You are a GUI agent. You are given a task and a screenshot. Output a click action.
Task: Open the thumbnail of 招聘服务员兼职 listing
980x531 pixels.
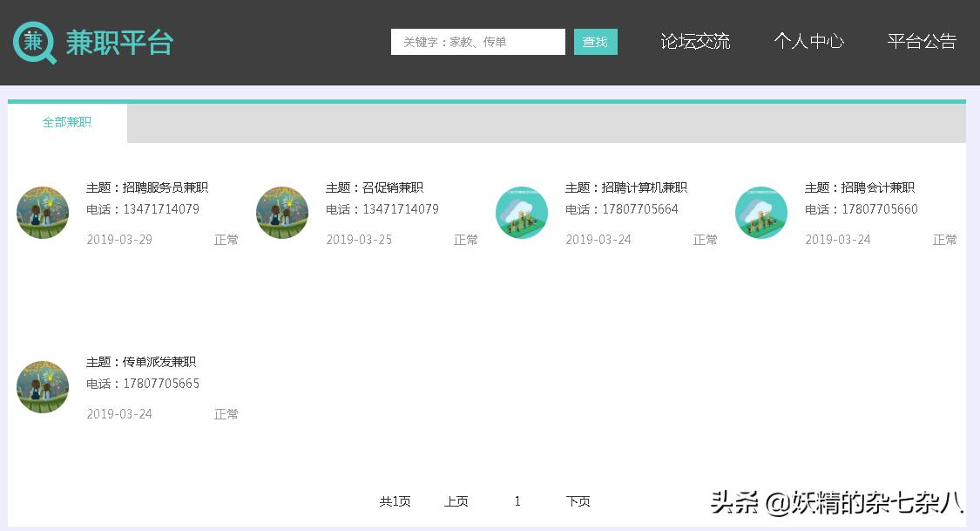tap(42, 212)
